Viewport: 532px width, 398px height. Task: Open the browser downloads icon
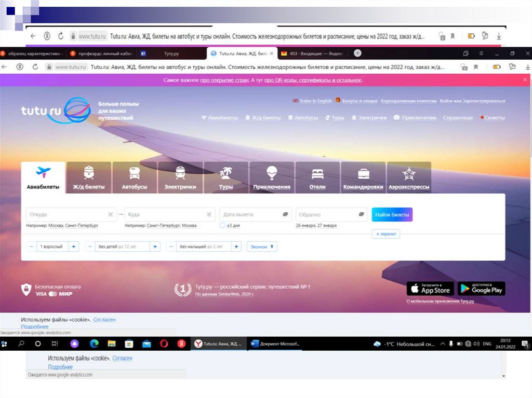pos(528,67)
